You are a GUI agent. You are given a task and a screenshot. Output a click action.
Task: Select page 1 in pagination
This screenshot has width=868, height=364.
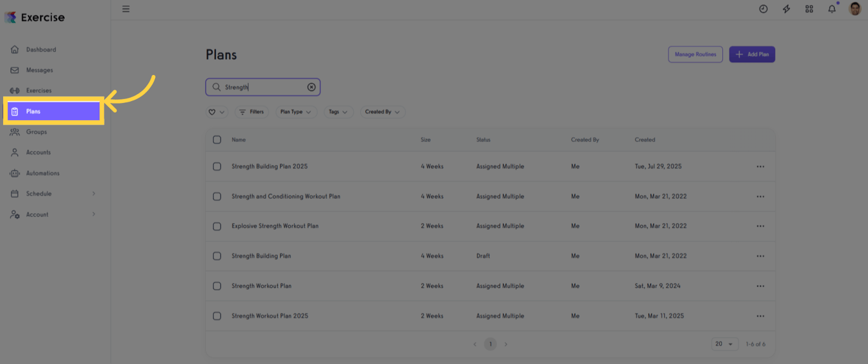(490, 344)
